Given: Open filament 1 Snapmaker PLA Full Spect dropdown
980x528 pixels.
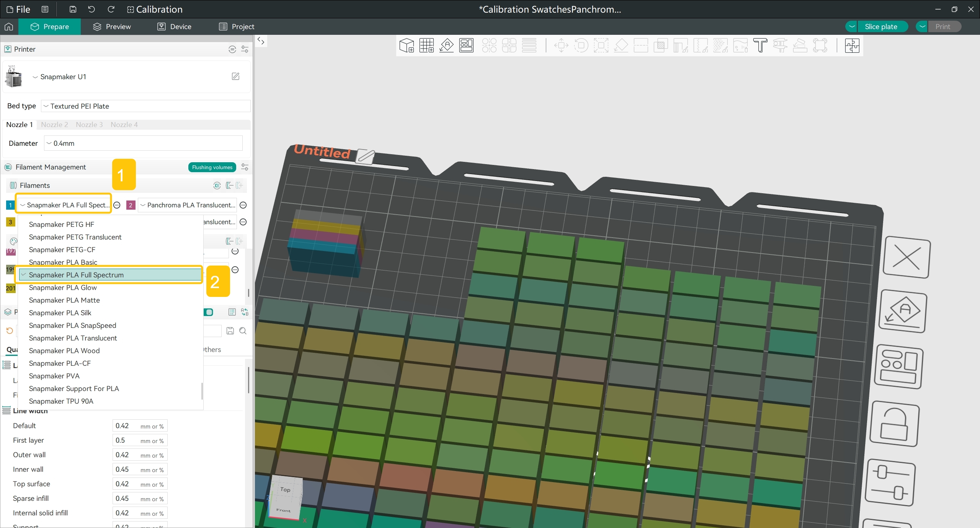Looking at the screenshot, I should click(x=64, y=205).
